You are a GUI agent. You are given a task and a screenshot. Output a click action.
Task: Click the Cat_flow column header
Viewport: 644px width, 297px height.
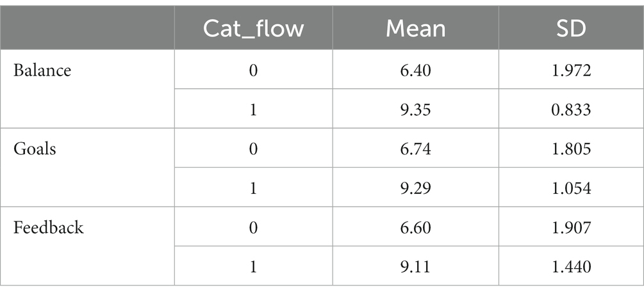253,29
